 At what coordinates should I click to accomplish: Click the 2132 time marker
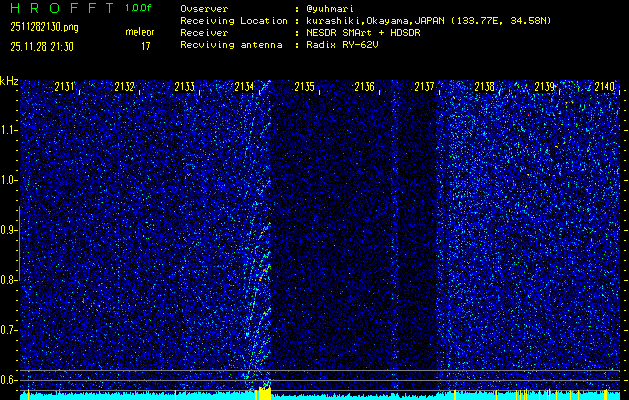(x=124, y=87)
